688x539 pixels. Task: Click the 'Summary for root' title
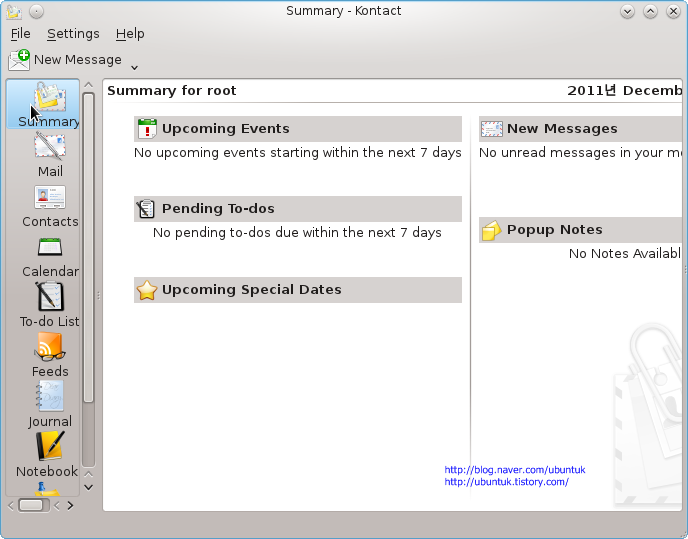(x=172, y=91)
